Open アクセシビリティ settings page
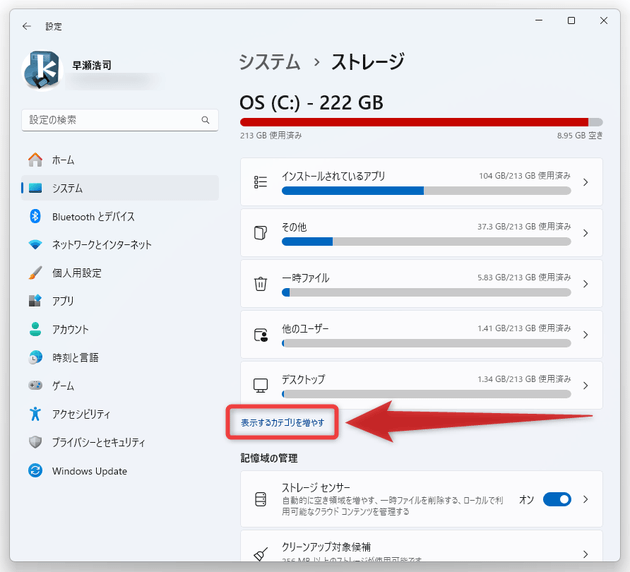Viewport: 630px width, 572px height. tap(120, 414)
